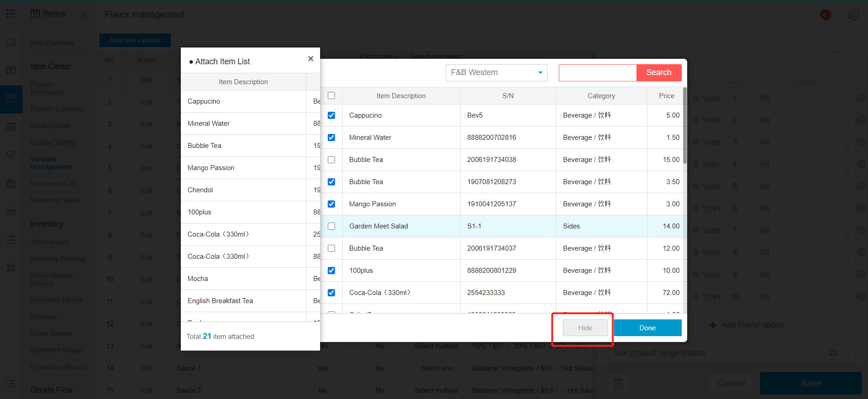Uncheck the 100plus checkbox
The width and height of the screenshot is (868, 399).
click(331, 271)
